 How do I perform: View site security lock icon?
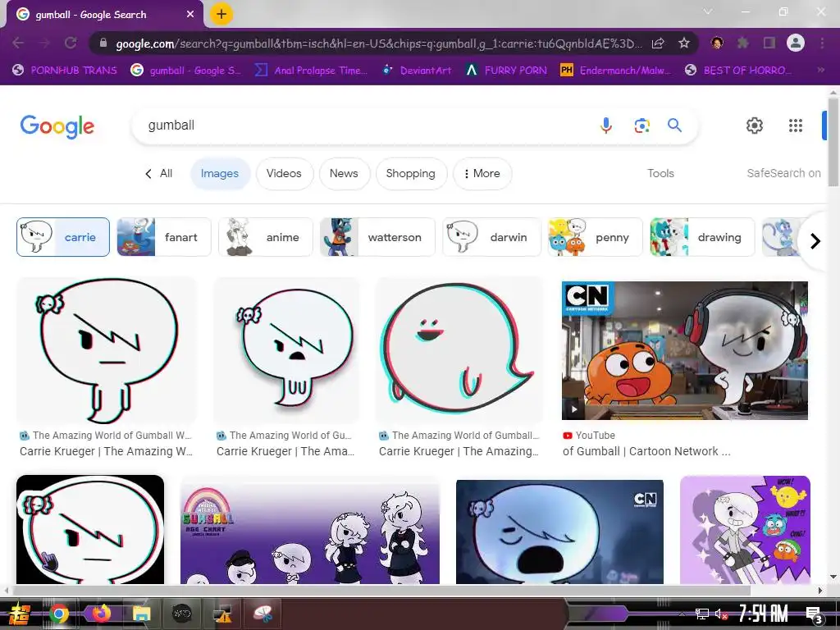[103, 43]
